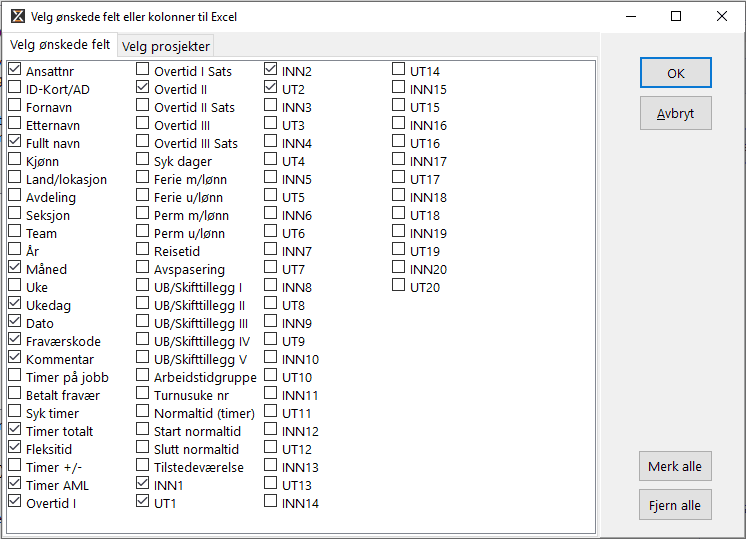Maximize the dialog window
This screenshot has height=539, width=746.
click(676, 16)
